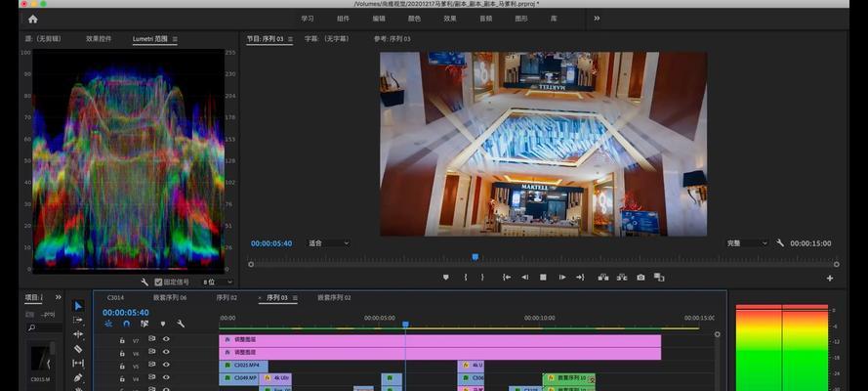
Task: Click the Extract button
Action: (x=622, y=278)
